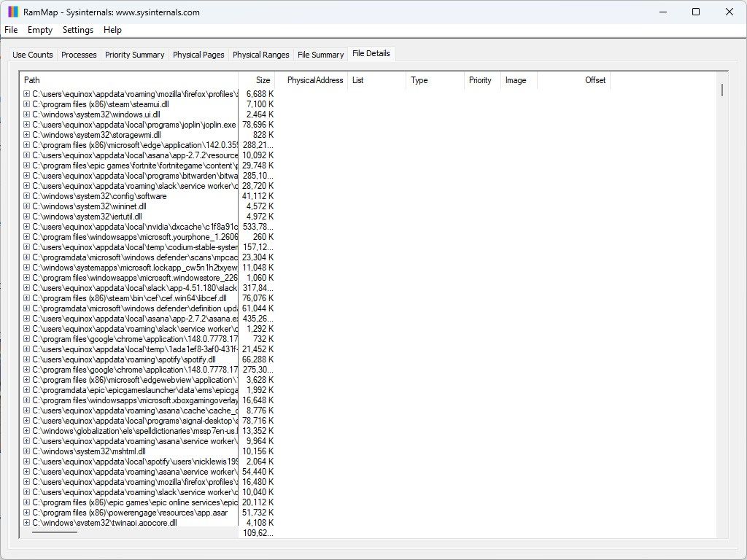Open the File menu
This screenshot has width=747, height=560.
[x=11, y=30]
